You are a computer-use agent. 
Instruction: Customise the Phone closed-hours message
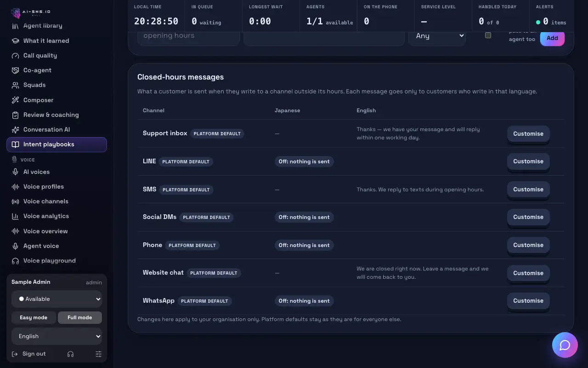click(x=528, y=245)
